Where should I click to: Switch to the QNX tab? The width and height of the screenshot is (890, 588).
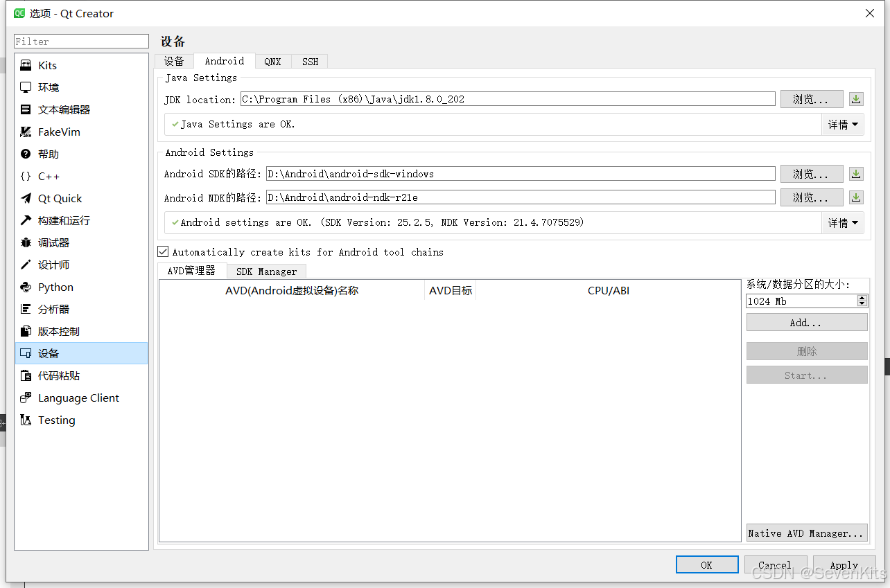click(x=273, y=61)
